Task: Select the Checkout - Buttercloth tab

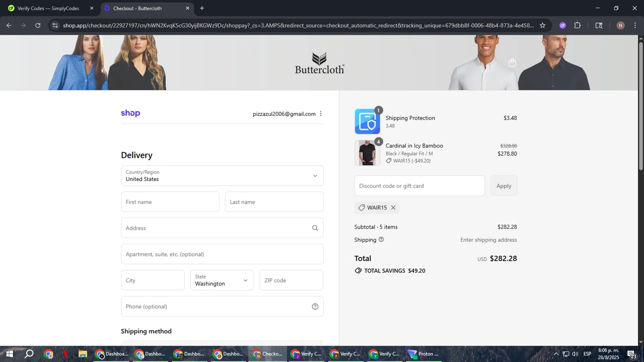Action: (x=137, y=8)
